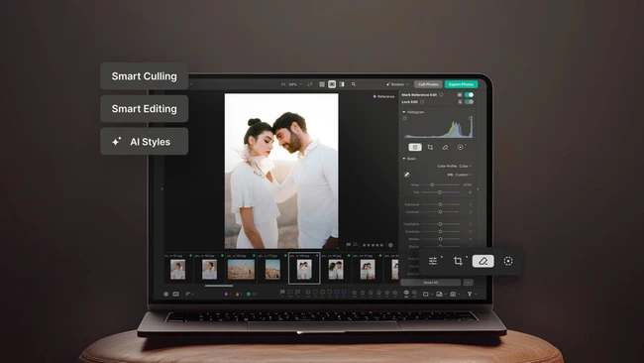Click the filmstrip horizontal scrollbar

coord(219,286)
